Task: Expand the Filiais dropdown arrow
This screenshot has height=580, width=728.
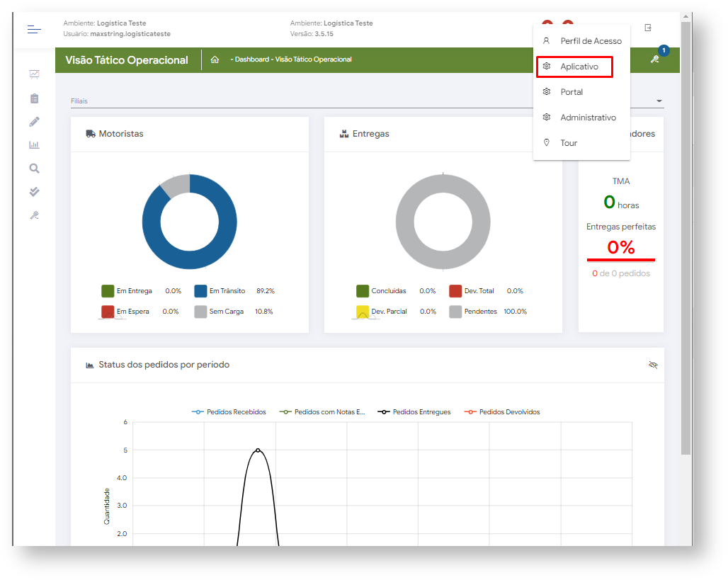Action: [x=659, y=101]
